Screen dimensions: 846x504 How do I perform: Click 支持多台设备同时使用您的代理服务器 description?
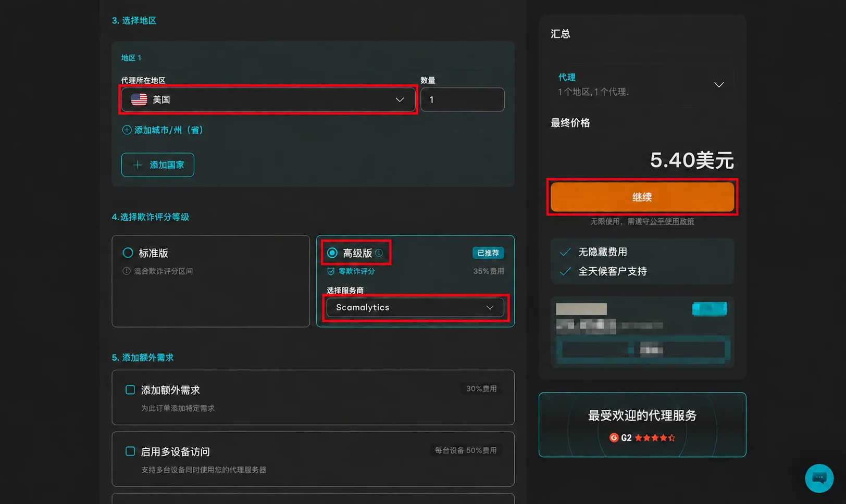[x=204, y=470]
